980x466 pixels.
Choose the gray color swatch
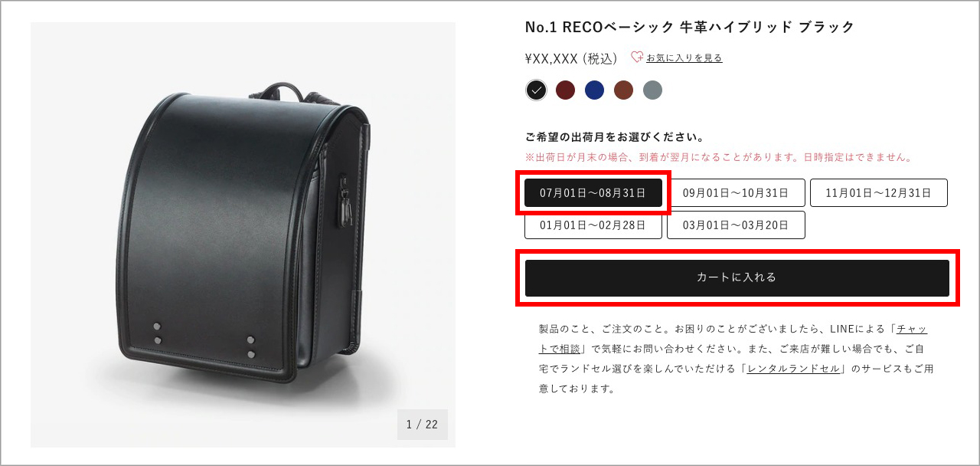(x=652, y=90)
